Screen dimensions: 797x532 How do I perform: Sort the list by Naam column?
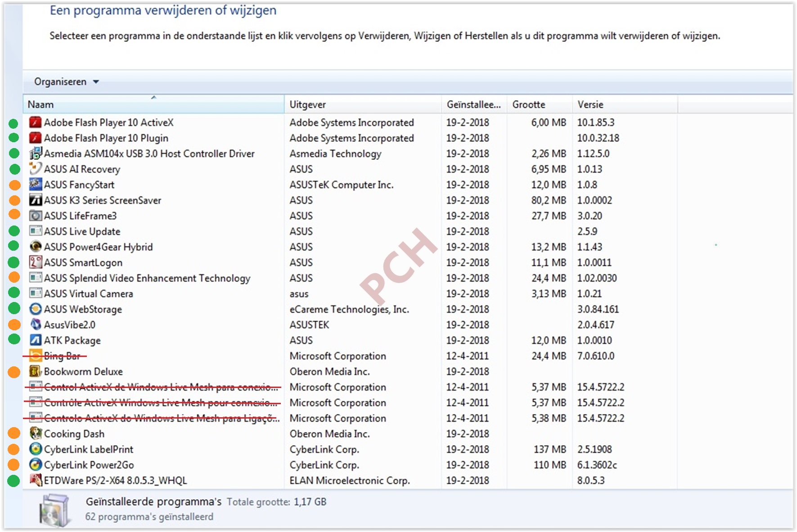click(x=153, y=104)
